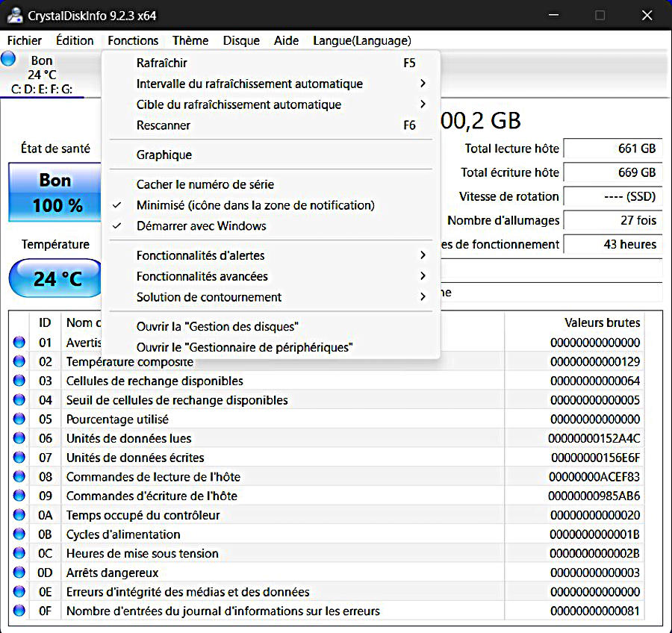
Task: Select raw value 0000000000081
Action: coord(595,611)
